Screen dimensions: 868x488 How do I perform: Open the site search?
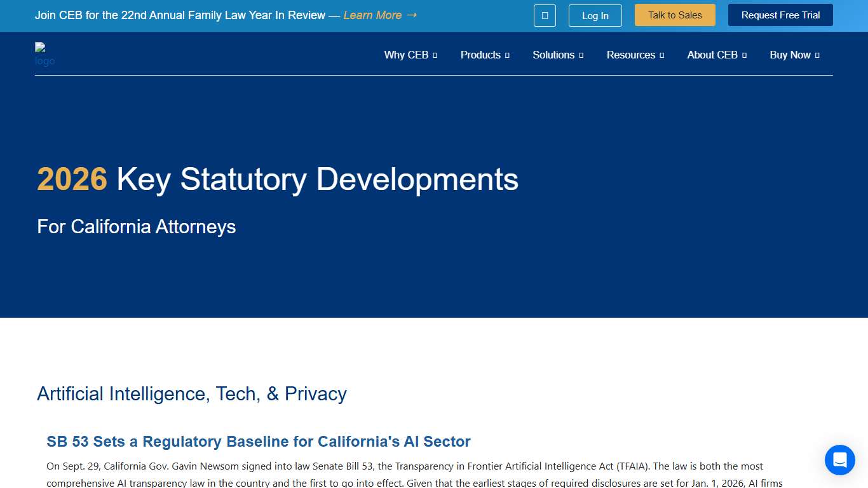545,15
